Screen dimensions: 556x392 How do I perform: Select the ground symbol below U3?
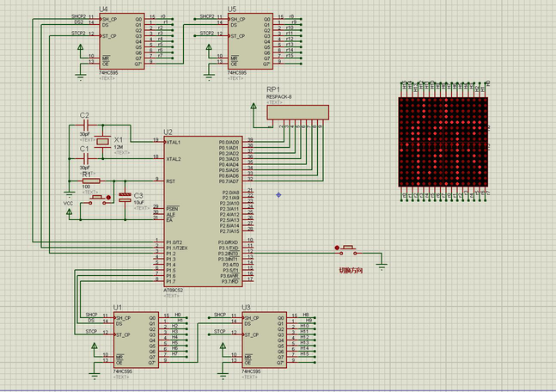click(223, 376)
